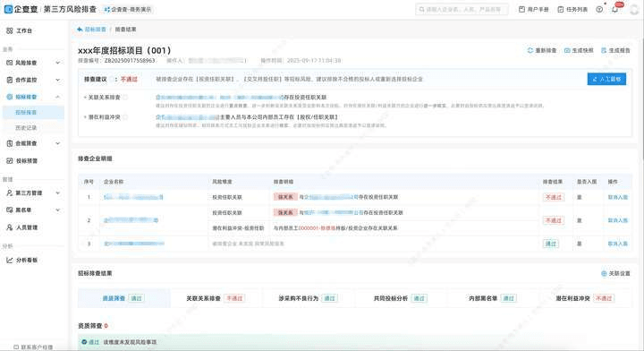The height and width of the screenshot is (351, 644).
Task: Click the 第三方管理 sidebar icon
Action: (x=10, y=193)
